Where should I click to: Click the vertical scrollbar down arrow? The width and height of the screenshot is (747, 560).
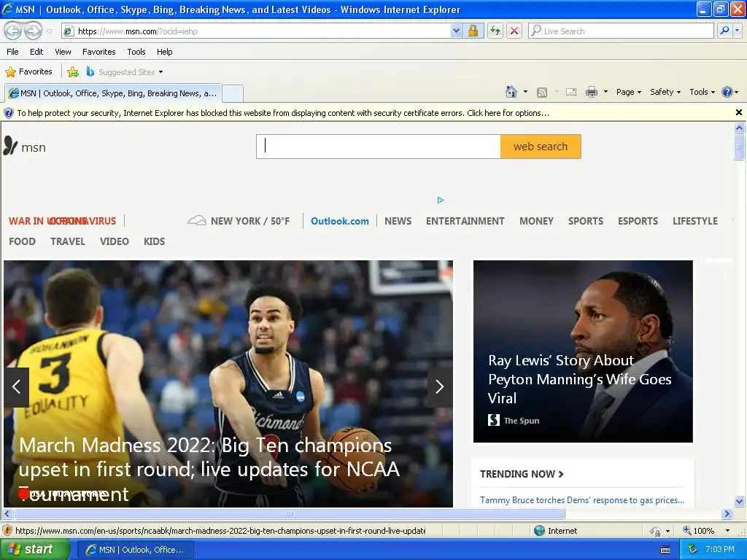[739, 501]
